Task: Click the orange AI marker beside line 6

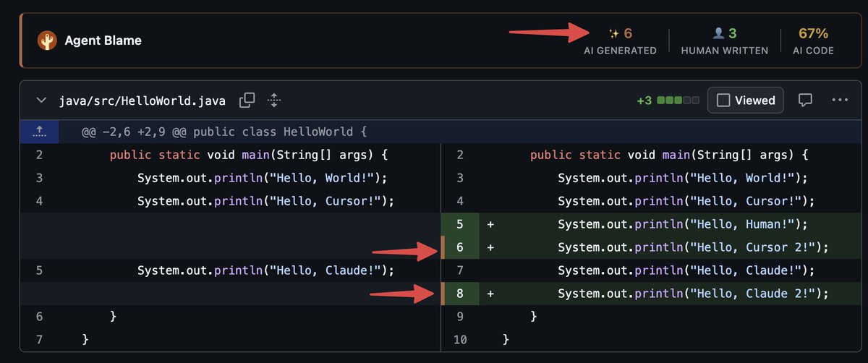Action: point(442,247)
